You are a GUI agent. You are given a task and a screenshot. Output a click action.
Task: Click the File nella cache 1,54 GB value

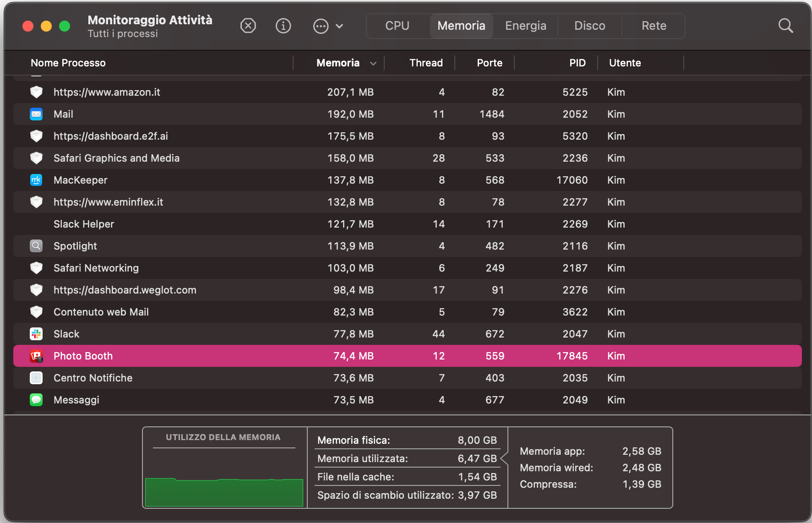click(x=477, y=477)
